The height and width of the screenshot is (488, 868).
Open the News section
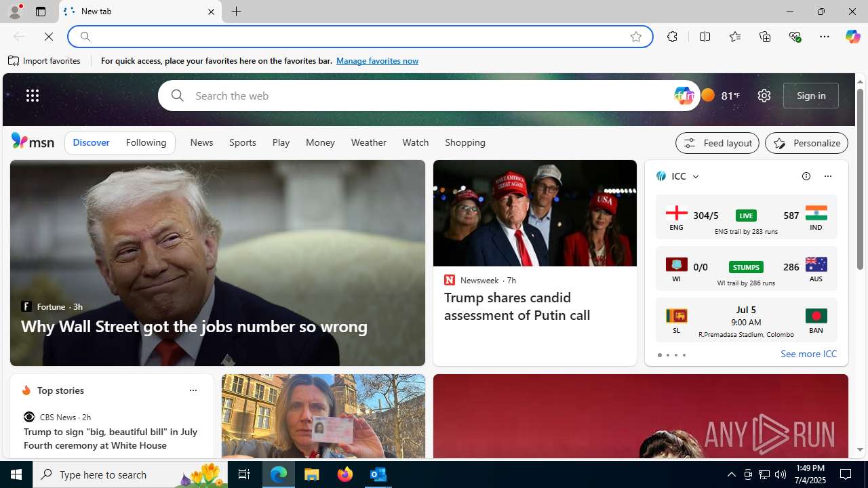[x=201, y=142]
